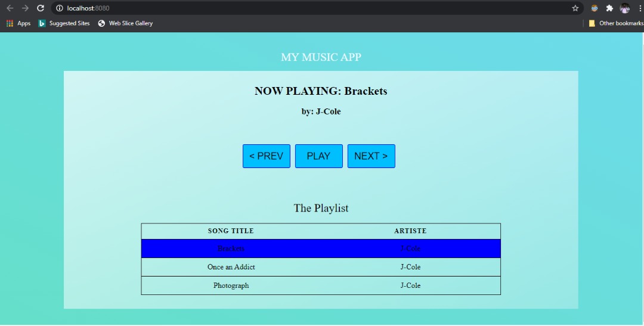This screenshot has height=326, width=644.
Task: Click the browser forward arrow
Action: 25,8
